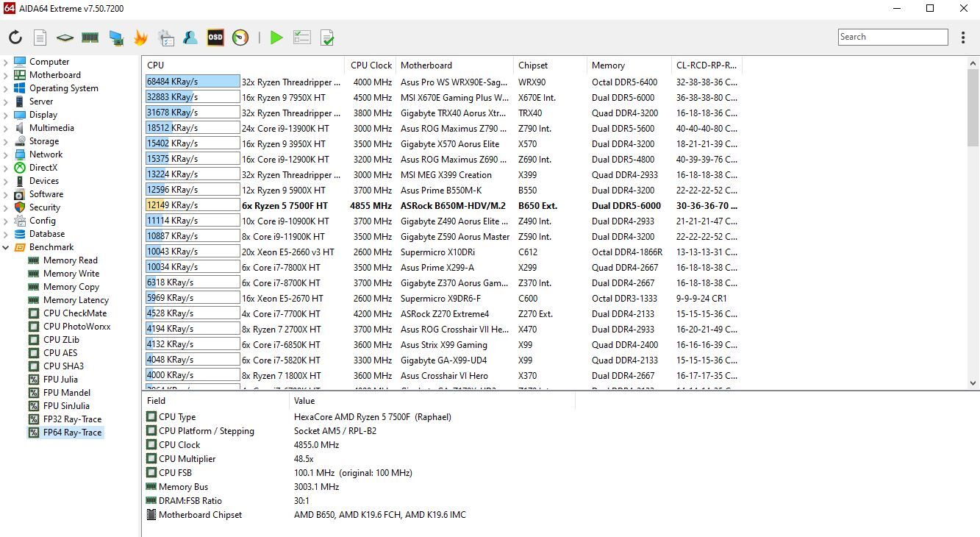Expand the Computer tree node
The height and width of the screenshot is (537, 980).
click(x=6, y=62)
